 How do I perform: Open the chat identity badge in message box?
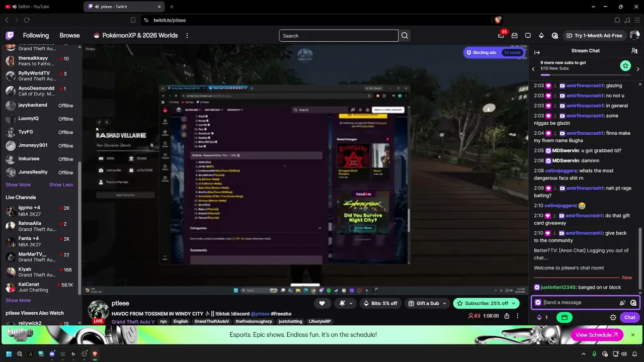tap(538, 303)
